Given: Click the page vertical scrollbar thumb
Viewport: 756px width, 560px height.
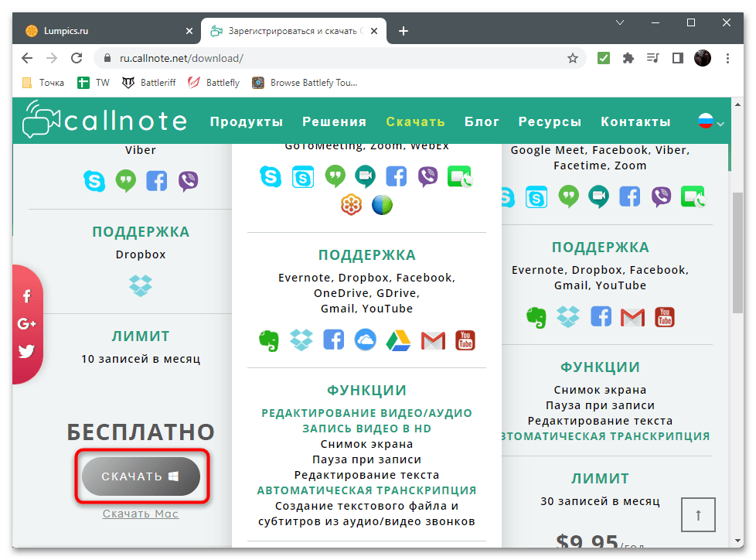Looking at the screenshot, I should pyautogui.click(x=737, y=253).
